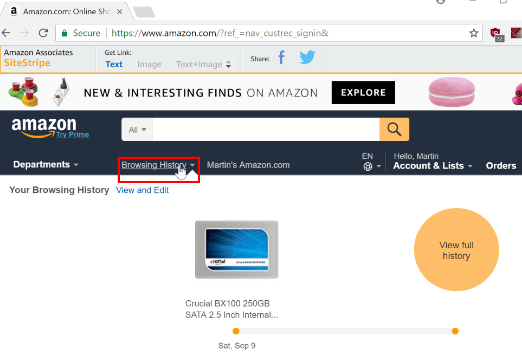Screen dimensions: 522x360
Task: Open the red shield extension icon
Action: pos(497,34)
